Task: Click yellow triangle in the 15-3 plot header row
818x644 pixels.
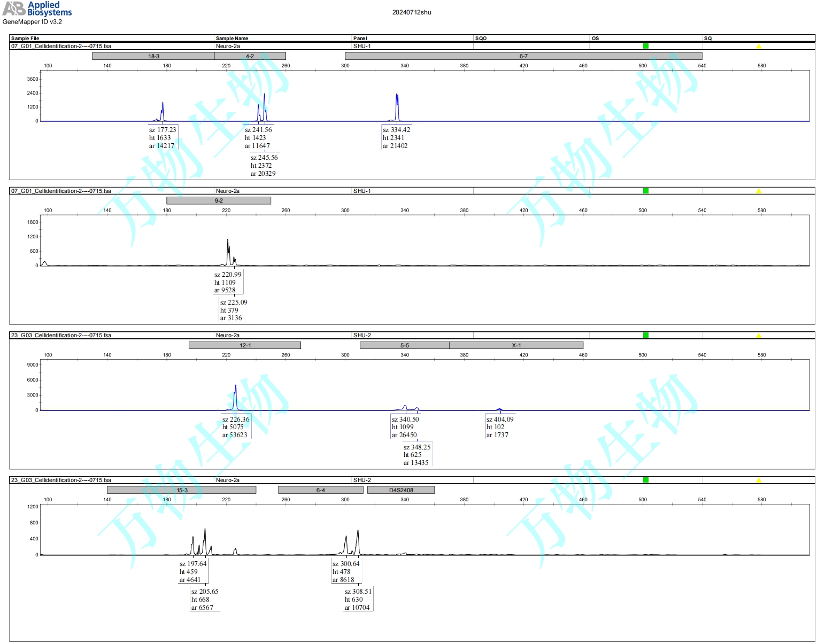Action: click(x=758, y=480)
